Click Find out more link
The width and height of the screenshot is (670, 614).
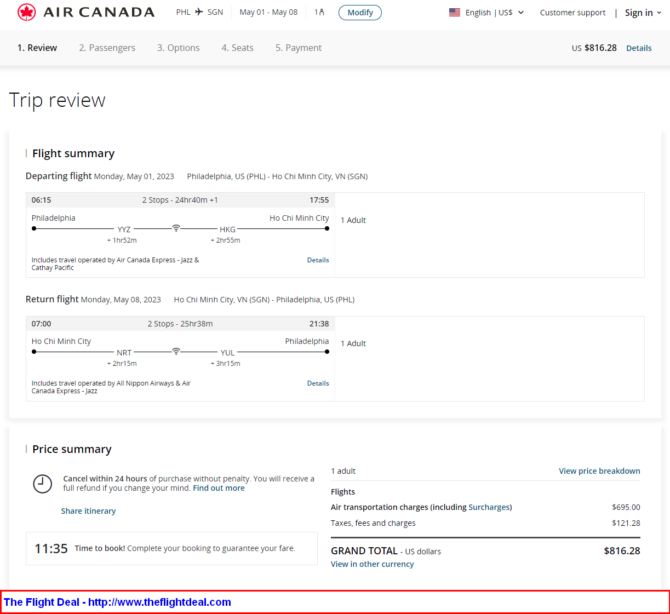(x=219, y=488)
